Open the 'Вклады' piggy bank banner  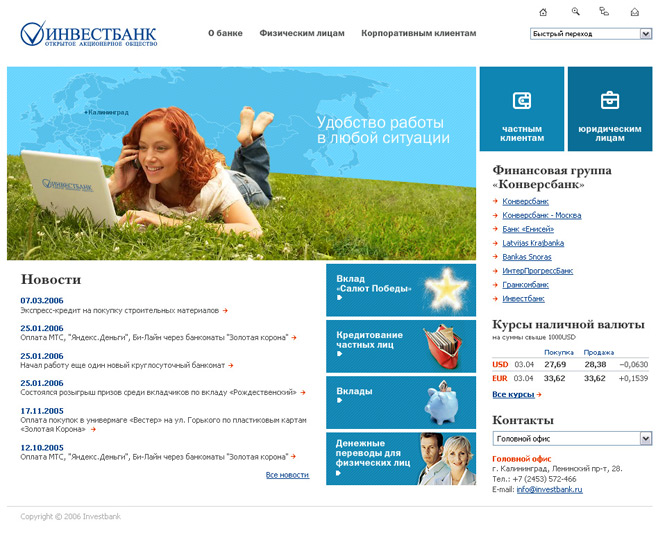400,401
